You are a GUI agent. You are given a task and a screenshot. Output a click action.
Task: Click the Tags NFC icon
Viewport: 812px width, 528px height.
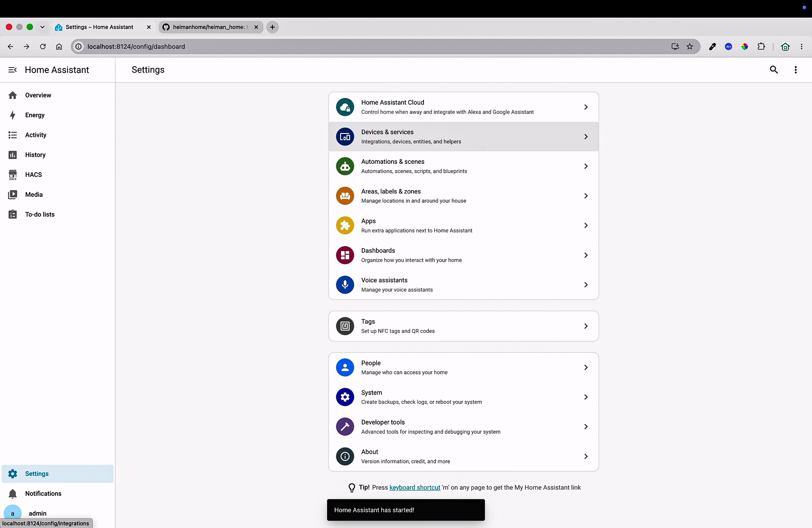point(345,326)
